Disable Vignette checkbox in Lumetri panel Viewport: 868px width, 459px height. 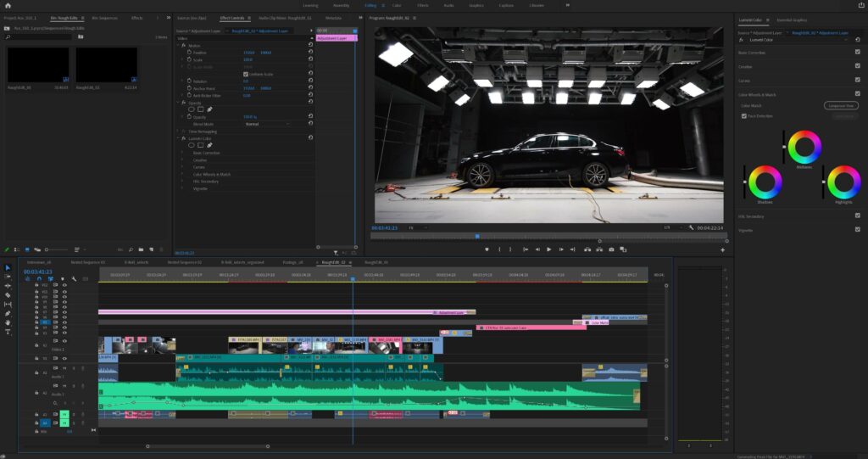click(x=858, y=229)
